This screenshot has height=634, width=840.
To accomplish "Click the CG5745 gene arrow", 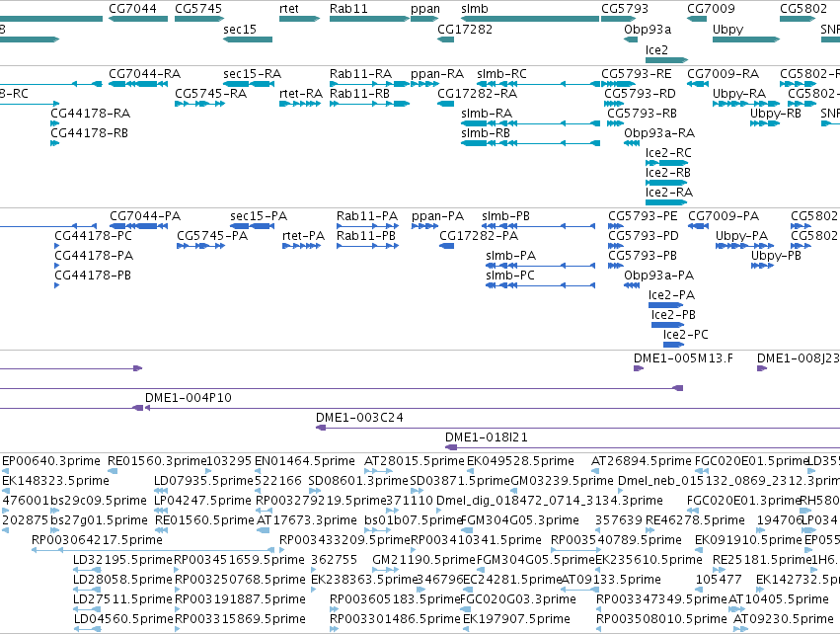I will pyautogui.click(x=198, y=19).
